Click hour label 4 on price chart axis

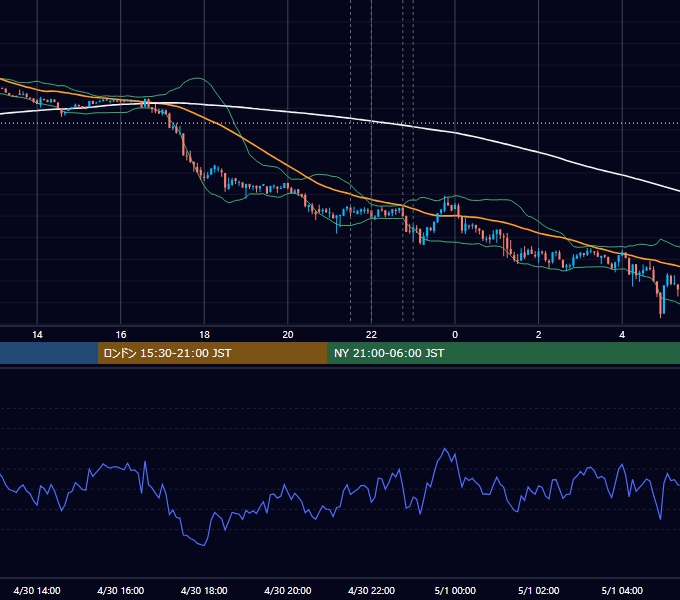coord(622,335)
